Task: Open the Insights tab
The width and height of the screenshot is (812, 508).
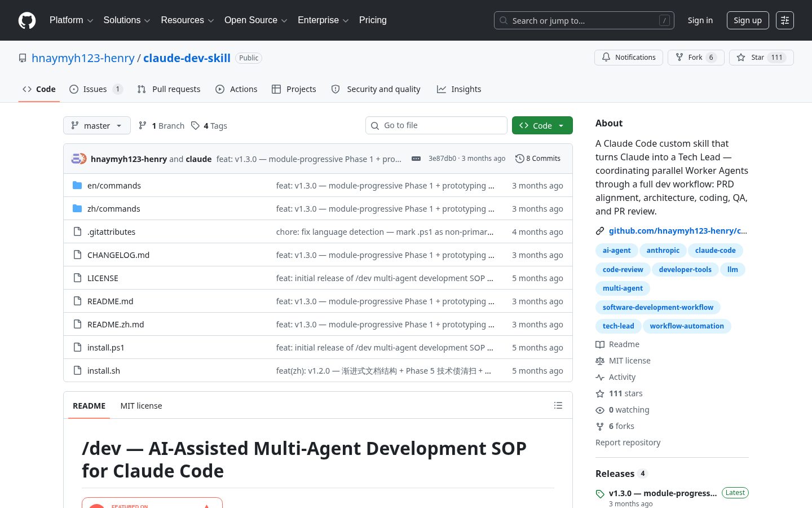Action: pos(459,89)
